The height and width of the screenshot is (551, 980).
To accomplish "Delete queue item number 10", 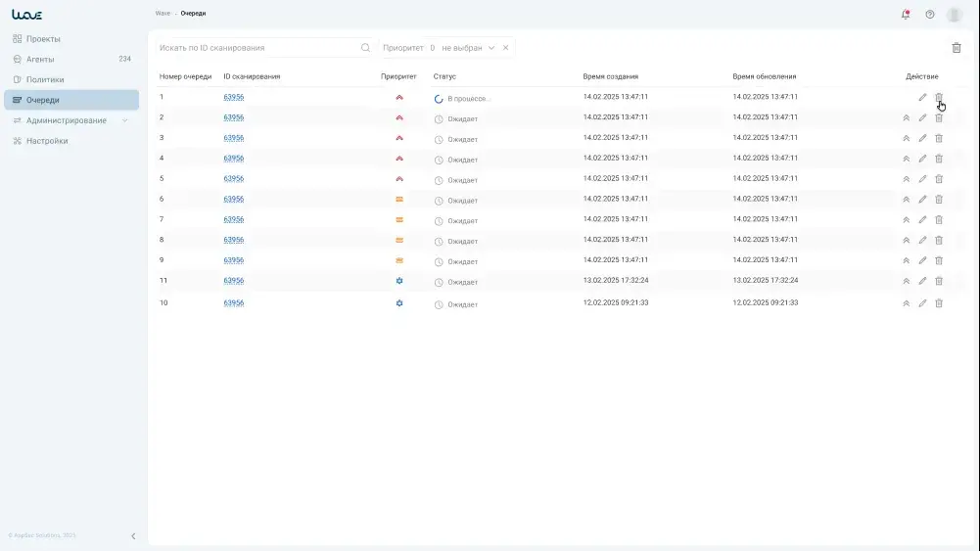I will coord(939,303).
